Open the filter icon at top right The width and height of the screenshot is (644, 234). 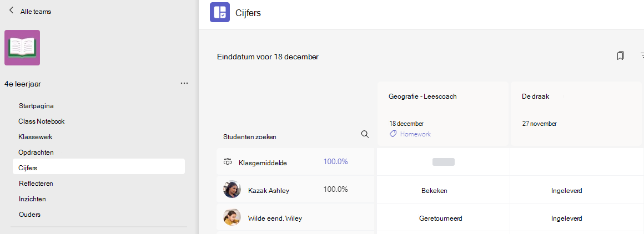coord(642,55)
